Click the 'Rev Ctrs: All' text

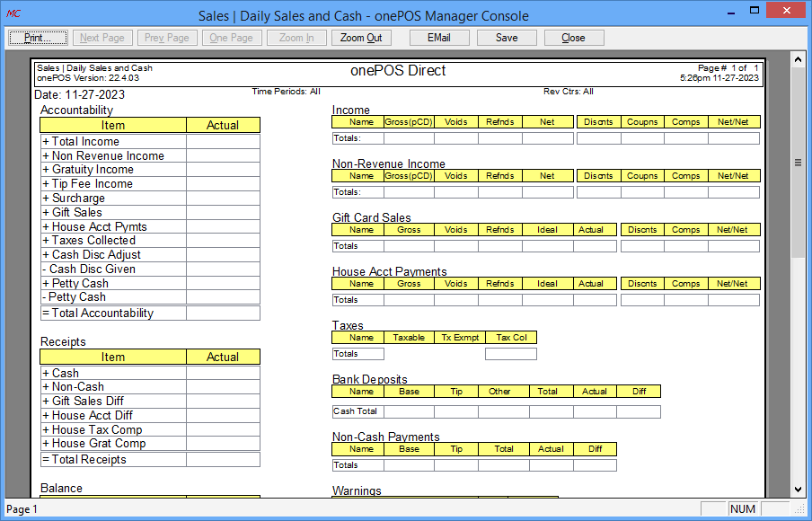(569, 92)
